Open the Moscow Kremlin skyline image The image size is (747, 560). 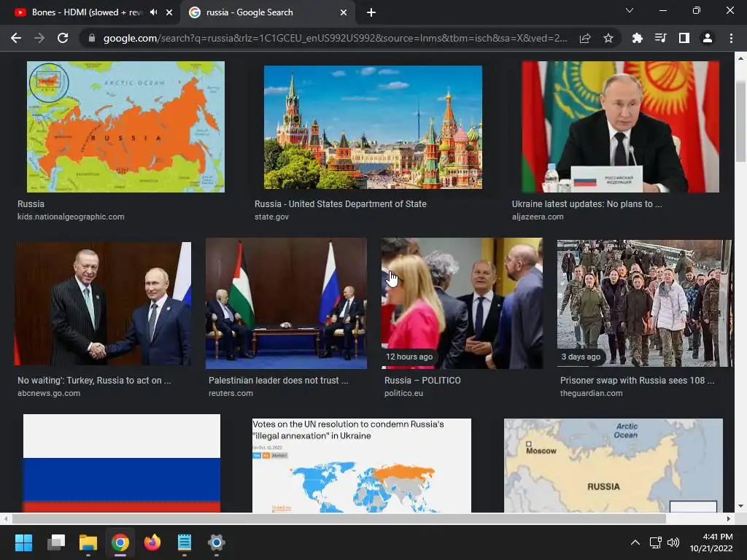coord(373,127)
